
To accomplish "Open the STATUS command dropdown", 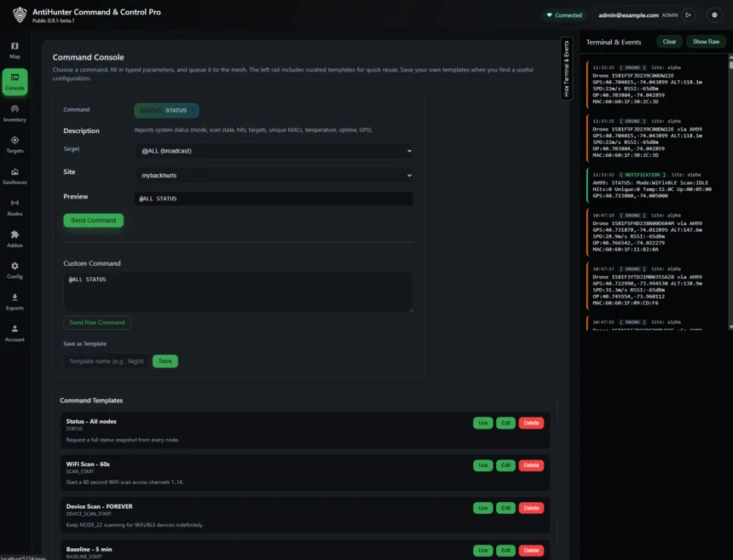I will (x=166, y=110).
